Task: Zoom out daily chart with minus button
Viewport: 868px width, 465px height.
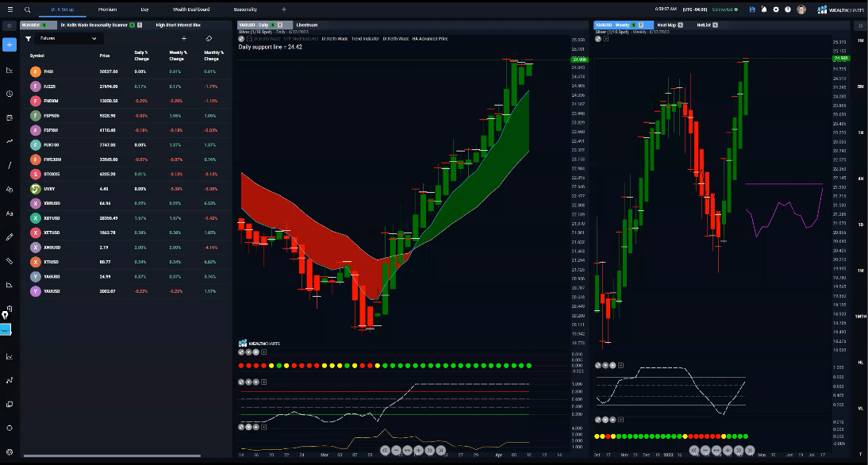Action: click(397, 451)
